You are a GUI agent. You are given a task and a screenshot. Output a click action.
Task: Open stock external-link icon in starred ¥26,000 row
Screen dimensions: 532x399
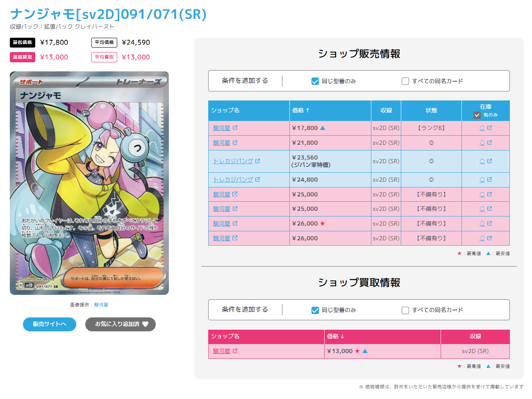pyautogui.click(x=489, y=223)
